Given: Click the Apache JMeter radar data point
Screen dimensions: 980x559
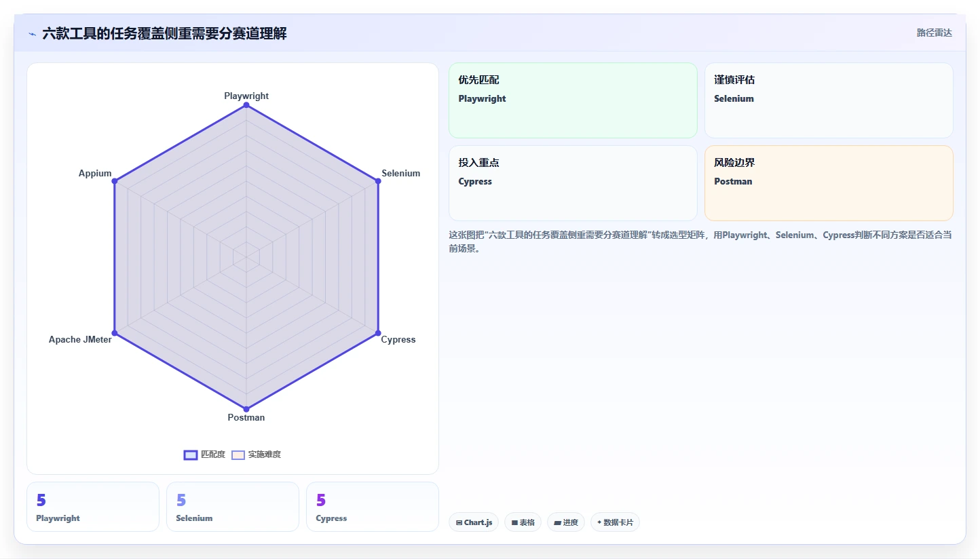Looking at the screenshot, I should pyautogui.click(x=115, y=333).
